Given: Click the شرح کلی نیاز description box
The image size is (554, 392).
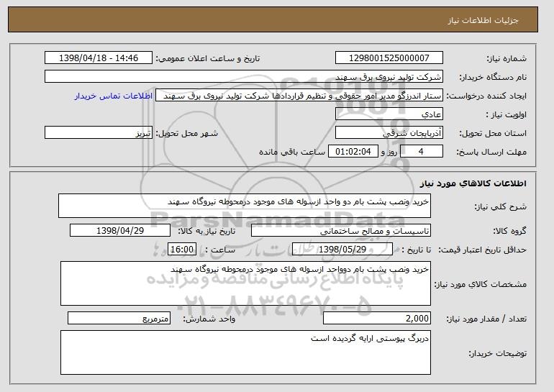Looking at the screenshot, I should point(245,206).
